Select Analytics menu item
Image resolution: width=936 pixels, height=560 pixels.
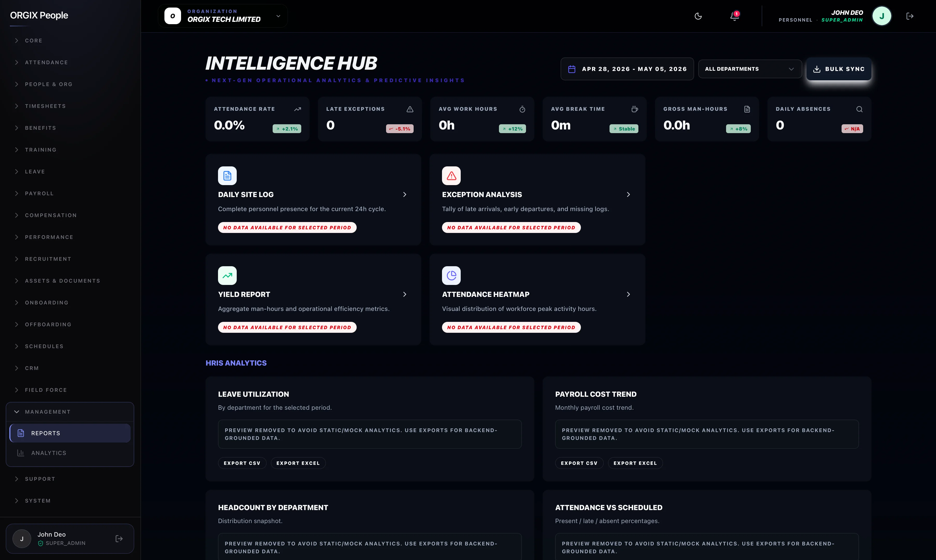[70, 453]
